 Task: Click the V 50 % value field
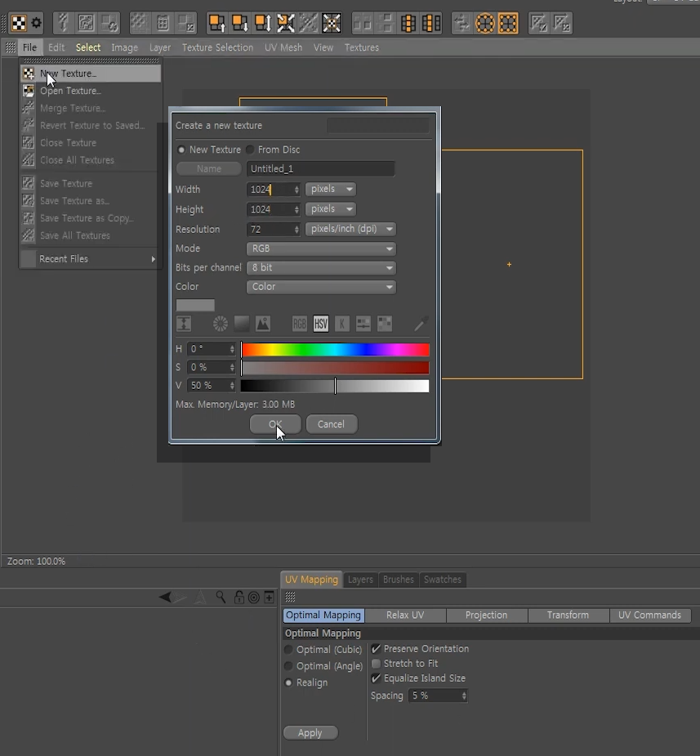pyautogui.click(x=208, y=386)
